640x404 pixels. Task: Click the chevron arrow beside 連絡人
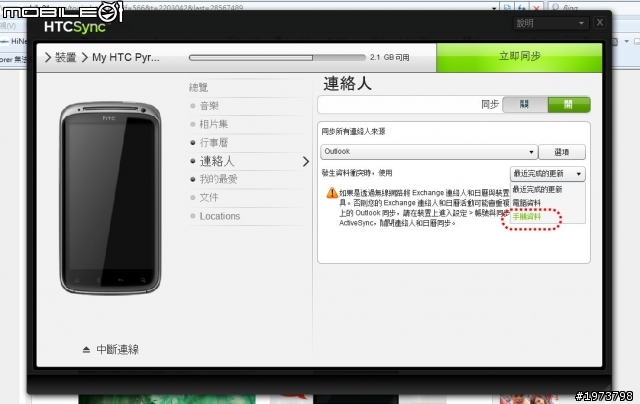[306, 162]
